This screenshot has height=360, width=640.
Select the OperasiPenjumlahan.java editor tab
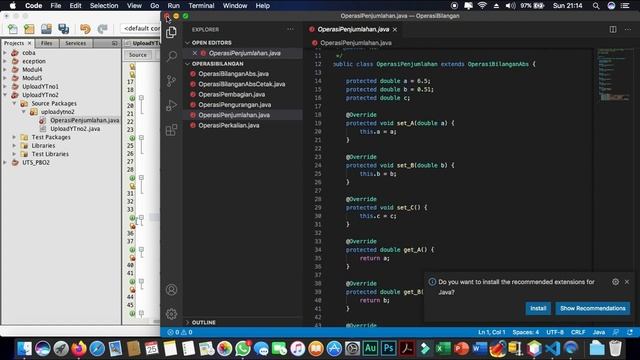point(353,29)
